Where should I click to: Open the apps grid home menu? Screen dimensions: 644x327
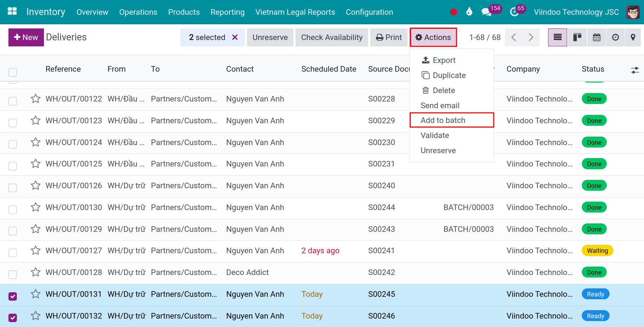tap(12, 12)
